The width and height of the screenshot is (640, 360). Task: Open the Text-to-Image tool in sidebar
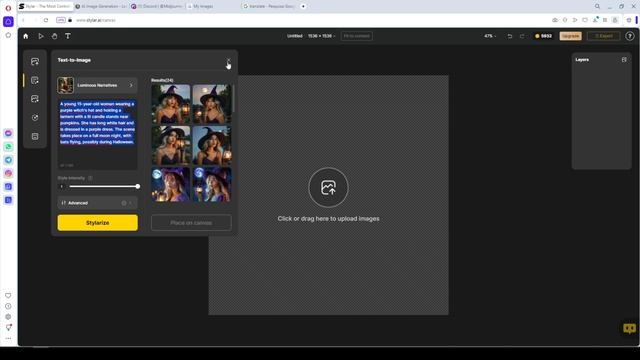click(35, 80)
